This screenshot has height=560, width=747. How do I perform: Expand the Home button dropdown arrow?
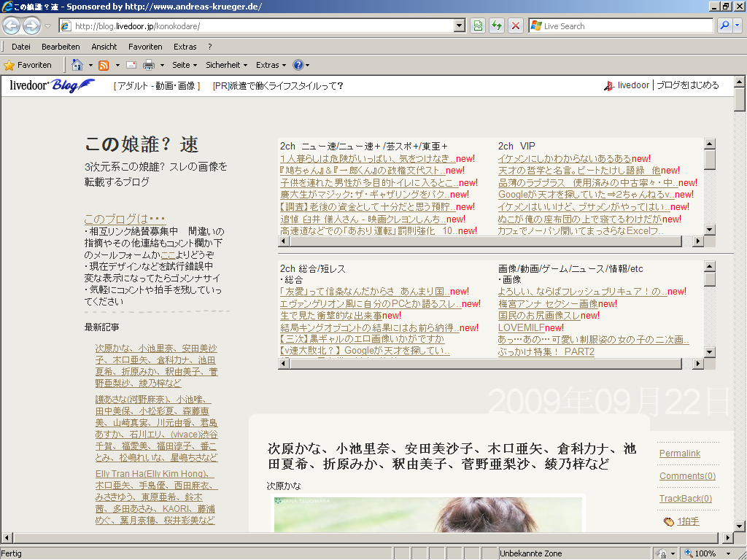(90, 65)
